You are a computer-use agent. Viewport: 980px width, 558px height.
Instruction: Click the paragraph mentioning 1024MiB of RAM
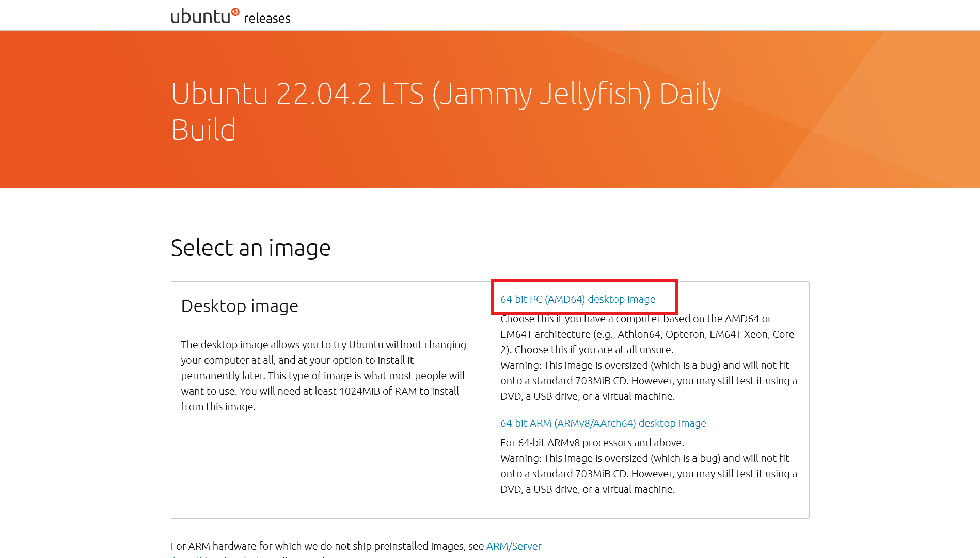tap(324, 376)
